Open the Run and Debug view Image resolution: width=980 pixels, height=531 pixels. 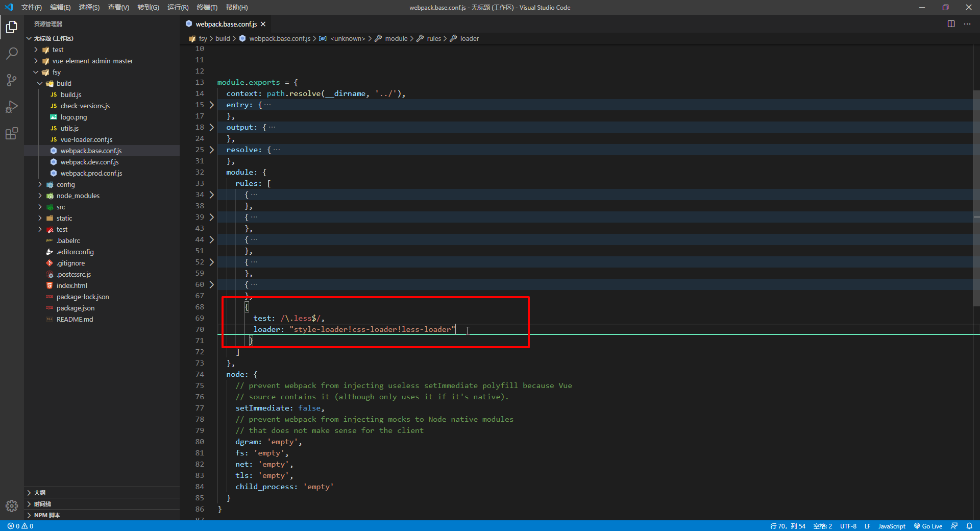[x=12, y=107]
